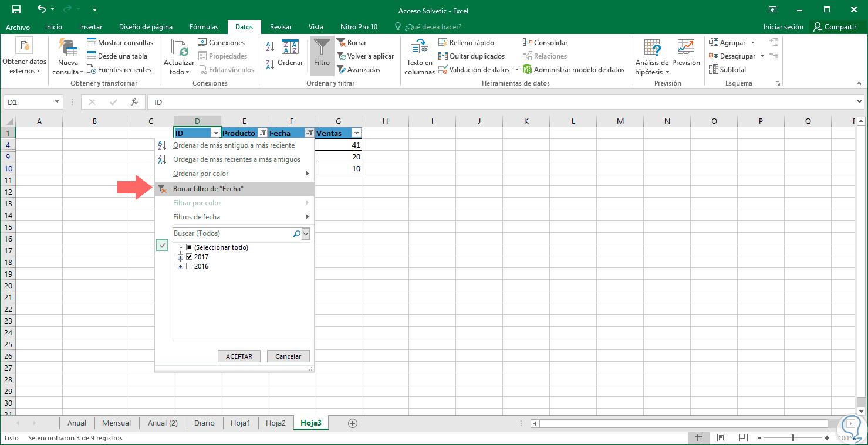
Task: Open Fuentes recientes
Action: click(x=120, y=70)
